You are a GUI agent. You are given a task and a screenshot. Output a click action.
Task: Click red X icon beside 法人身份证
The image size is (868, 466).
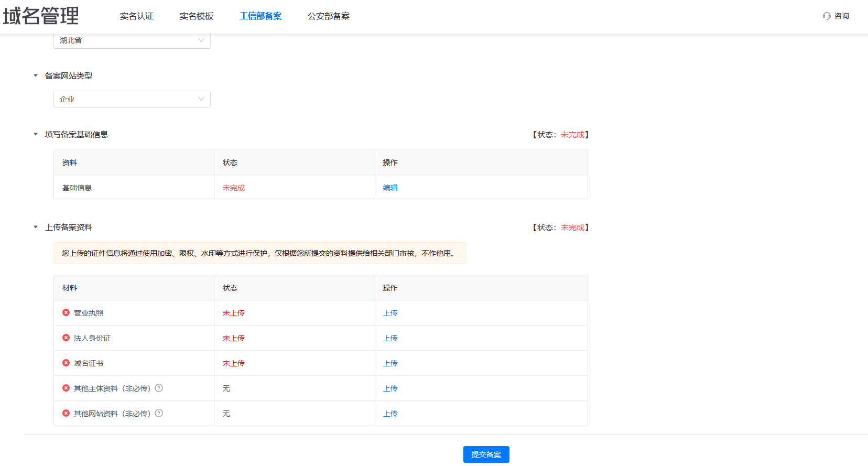tap(66, 338)
